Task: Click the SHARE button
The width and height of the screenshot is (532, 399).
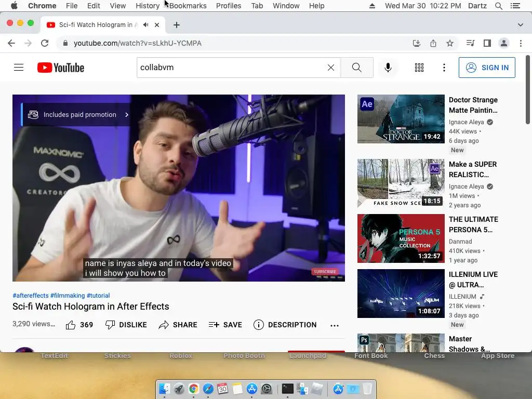Action: [x=178, y=325]
